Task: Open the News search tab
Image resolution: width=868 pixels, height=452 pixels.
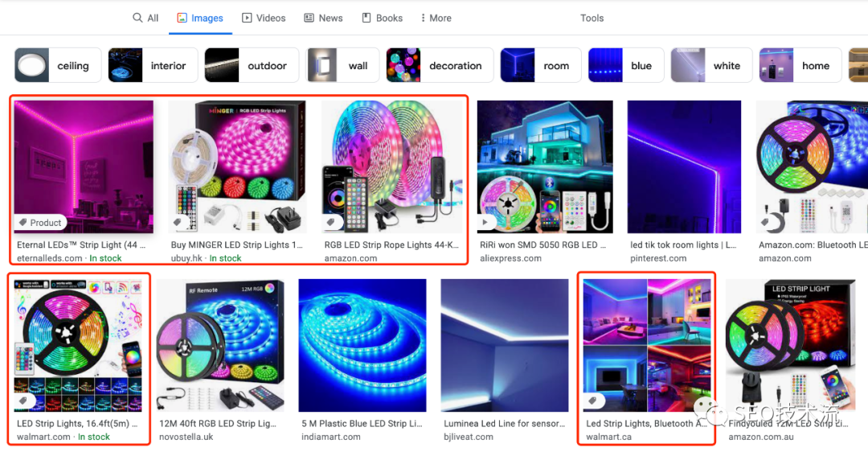Action: pyautogui.click(x=323, y=18)
